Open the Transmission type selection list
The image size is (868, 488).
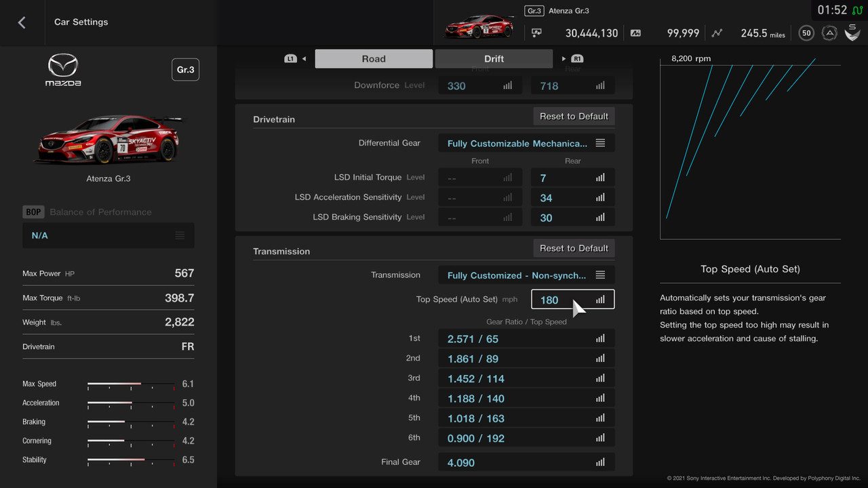(x=526, y=275)
